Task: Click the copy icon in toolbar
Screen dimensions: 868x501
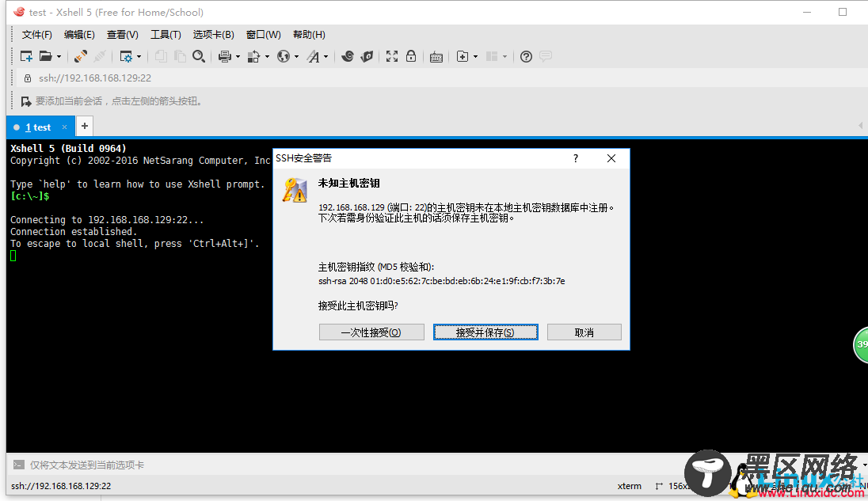Action: tap(161, 56)
